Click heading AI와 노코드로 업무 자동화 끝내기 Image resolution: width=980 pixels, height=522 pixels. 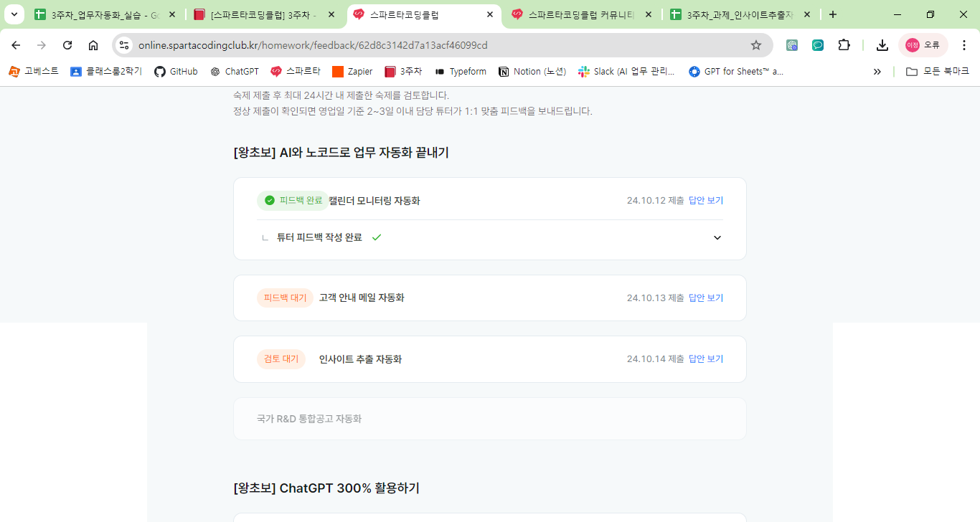[x=341, y=153]
